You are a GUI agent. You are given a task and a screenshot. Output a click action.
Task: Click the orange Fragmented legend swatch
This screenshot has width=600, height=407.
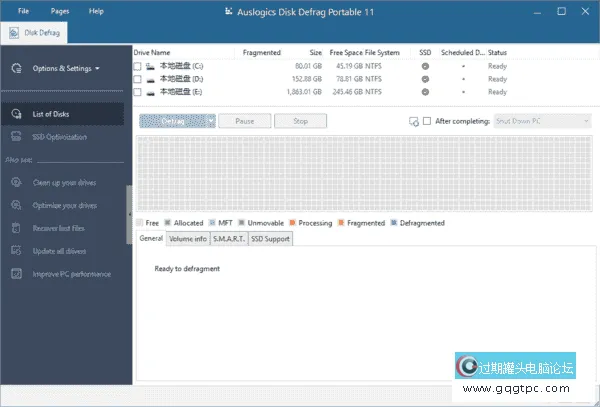(x=341, y=223)
